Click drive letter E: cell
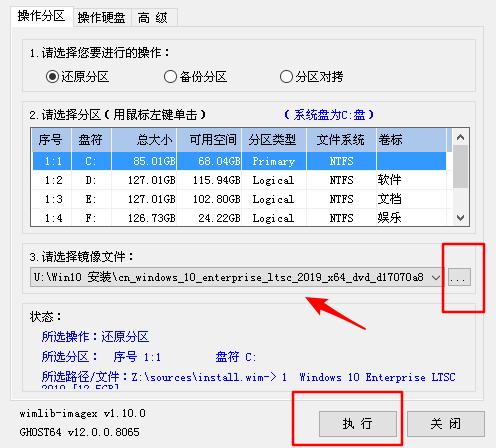 coord(90,199)
